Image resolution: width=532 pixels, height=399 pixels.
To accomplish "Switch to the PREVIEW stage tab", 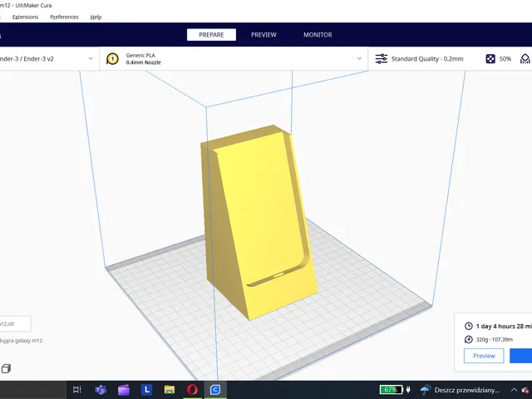I will (264, 35).
